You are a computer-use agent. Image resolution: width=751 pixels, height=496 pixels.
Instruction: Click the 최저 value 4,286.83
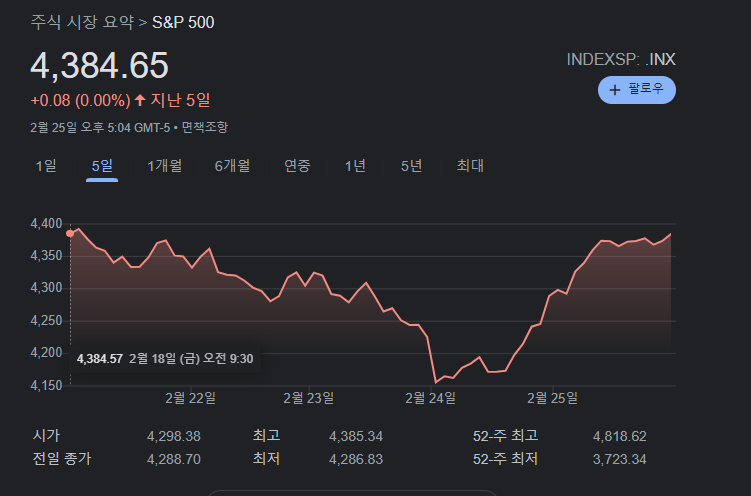click(x=356, y=459)
